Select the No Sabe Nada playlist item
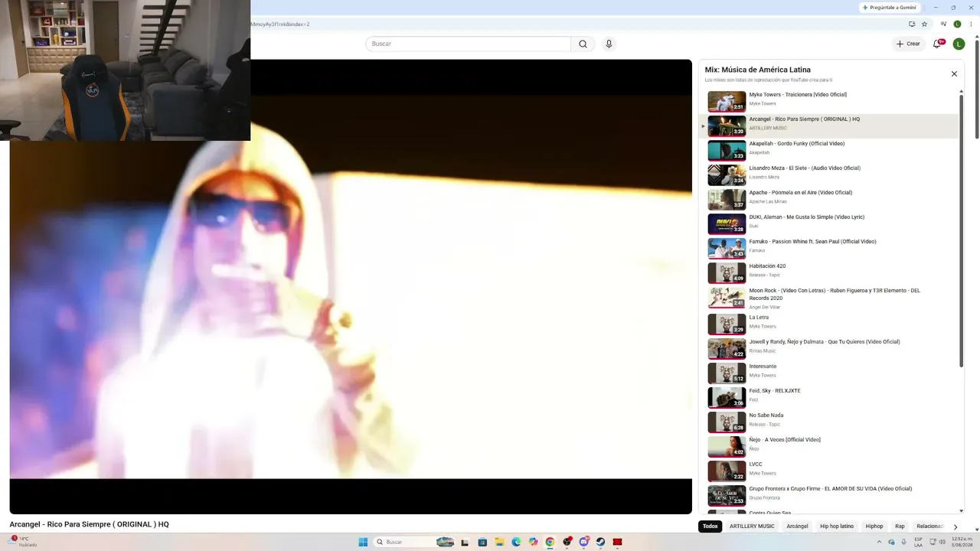Viewport: 980px width, 551px height. [x=829, y=422]
